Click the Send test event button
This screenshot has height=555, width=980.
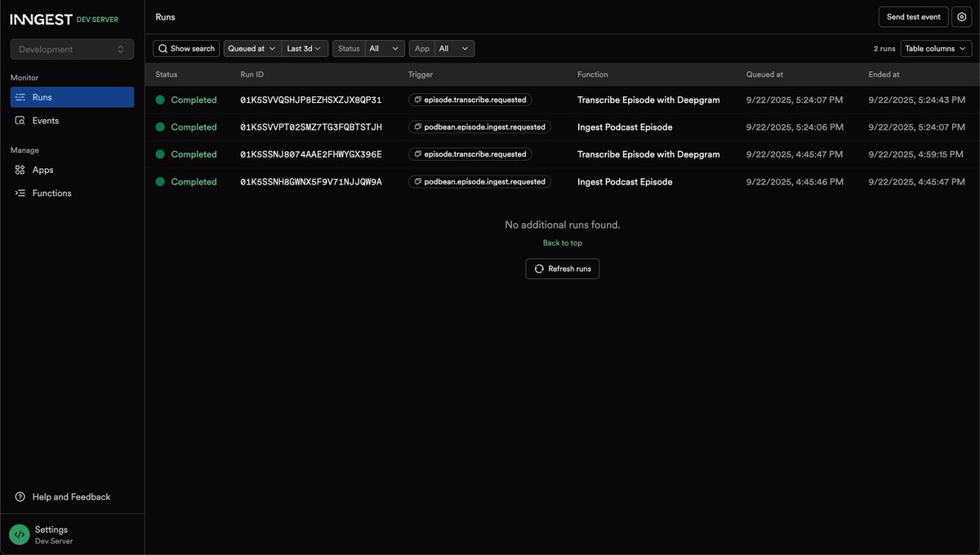913,17
